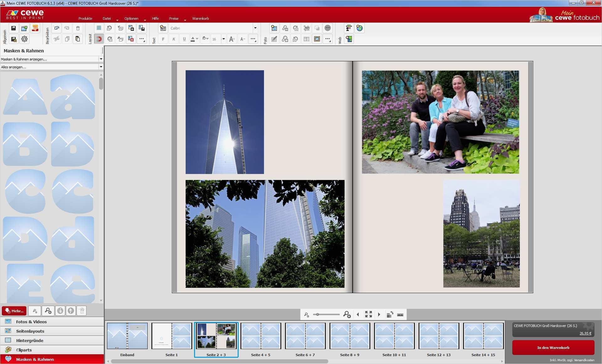Click the insert text box icon
This screenshot has height=364, width=602.
(x=163, y=28)
